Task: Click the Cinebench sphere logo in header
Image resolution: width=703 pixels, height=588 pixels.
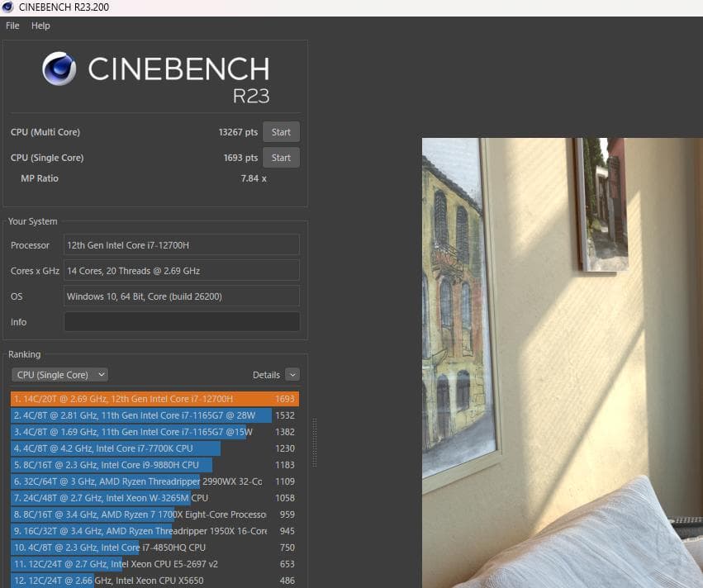Action: click(59, 69)
